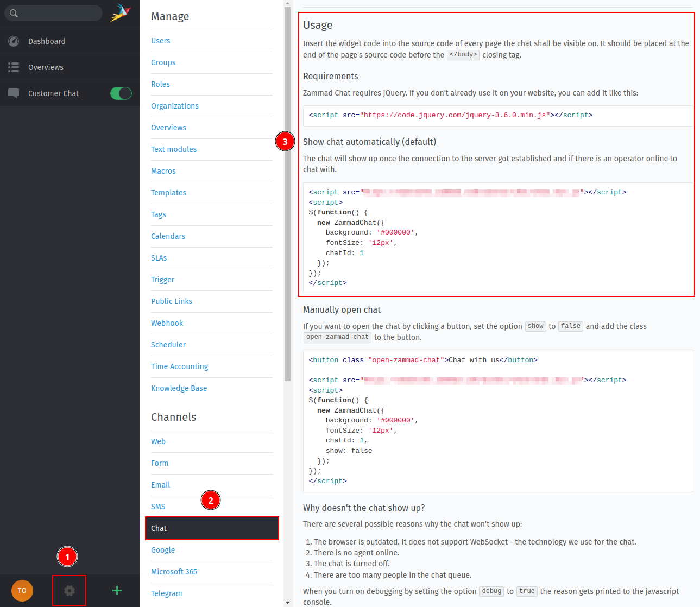This screenshot has width=700, height=607.
Task: Open Trigger settings
Action: point(163,280)
